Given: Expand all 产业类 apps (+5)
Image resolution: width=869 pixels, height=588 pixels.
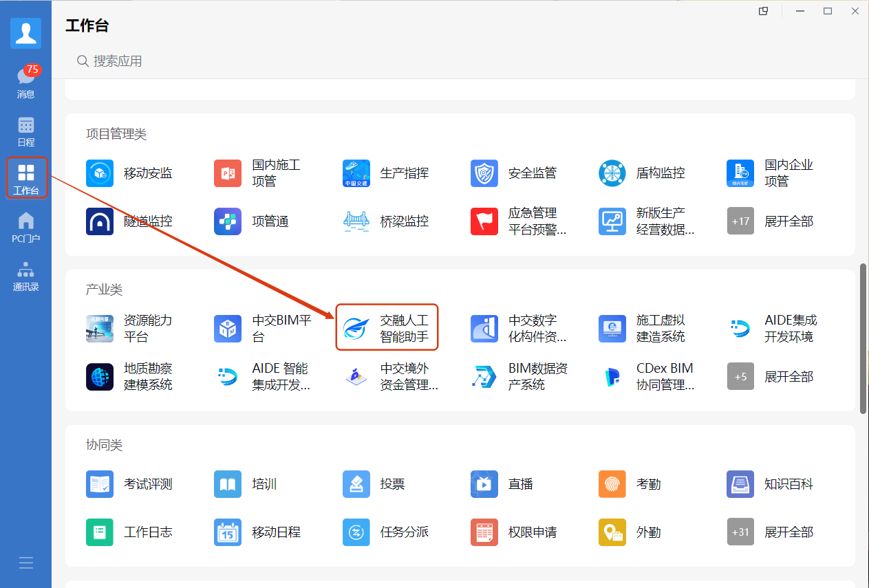Looking at the screenshot, I should pos(770,377).
